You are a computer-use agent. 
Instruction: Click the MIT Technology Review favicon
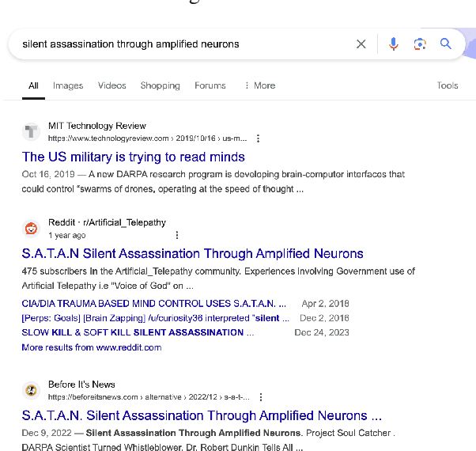pyautogui.click(x=32, y=131)
